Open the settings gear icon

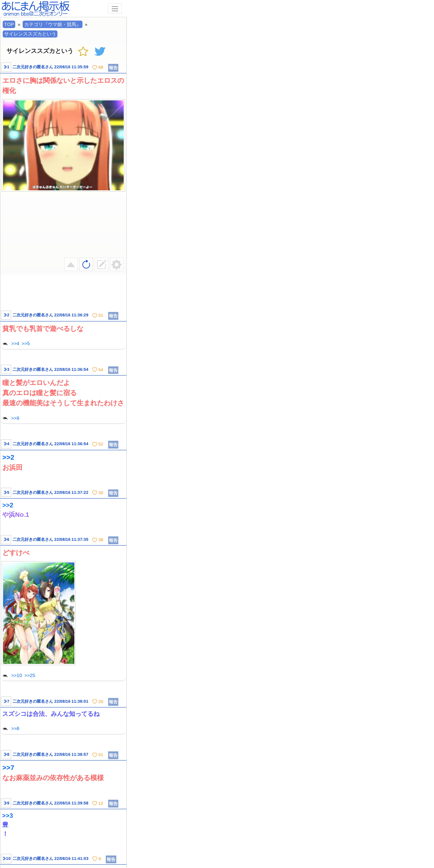click(117, 265)
